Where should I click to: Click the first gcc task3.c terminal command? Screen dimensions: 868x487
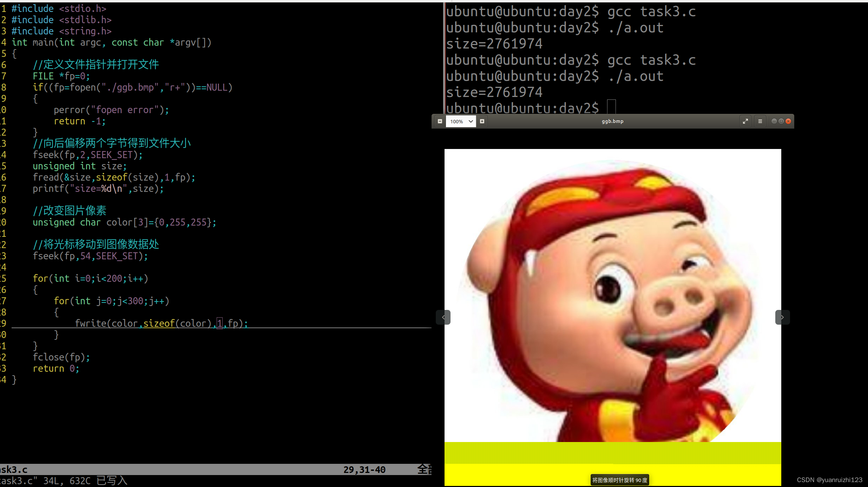pos(651,12)
